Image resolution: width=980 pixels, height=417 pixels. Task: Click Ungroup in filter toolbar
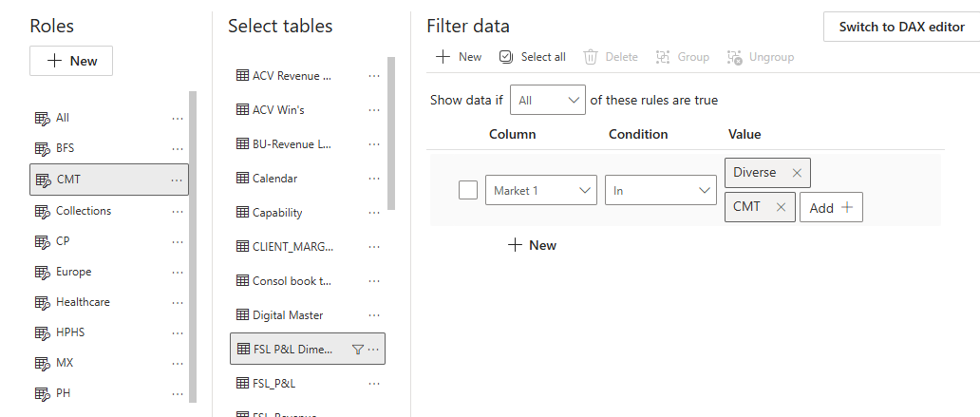pyautogui.click(x=761, y=57)
